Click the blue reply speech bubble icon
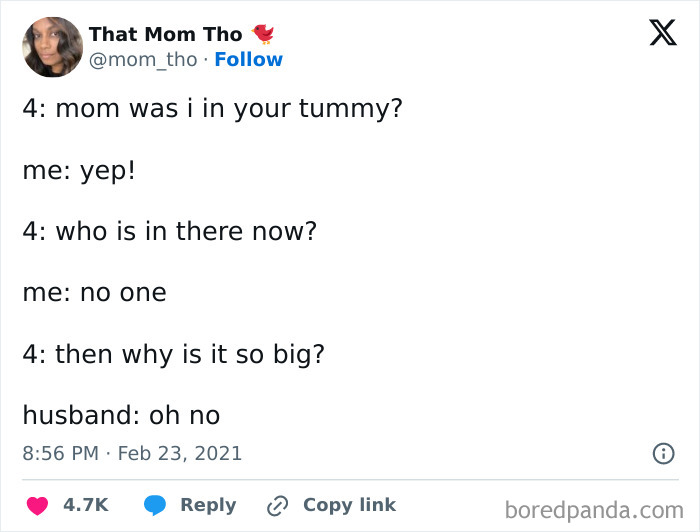The height and width of the screenshot is (532, 700). click(x=154, y=506)
